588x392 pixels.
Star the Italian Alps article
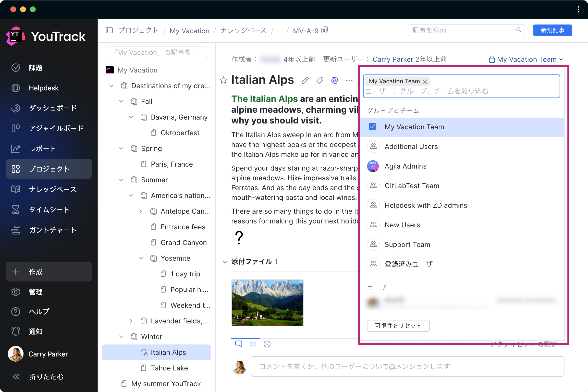tap(223, 80)
